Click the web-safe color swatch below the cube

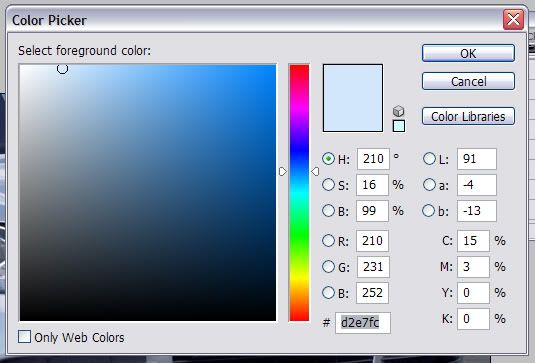pyautogui.click(x=399, y=126)
